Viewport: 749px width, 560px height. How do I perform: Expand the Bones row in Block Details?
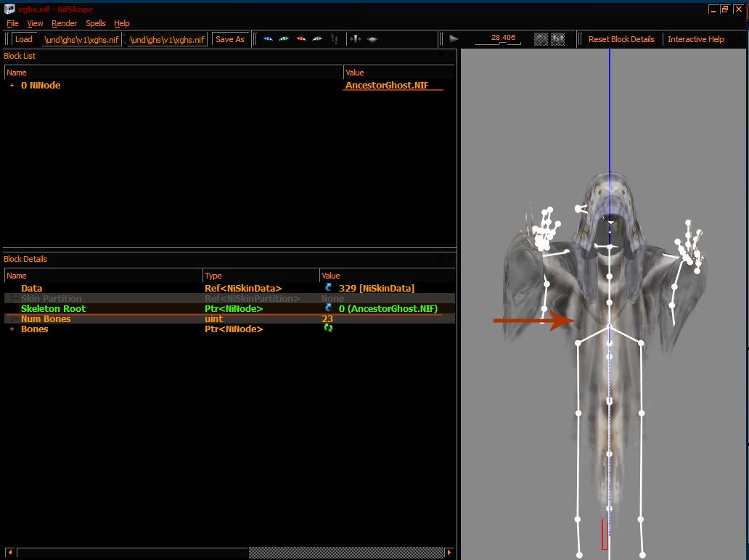[12, 329]
